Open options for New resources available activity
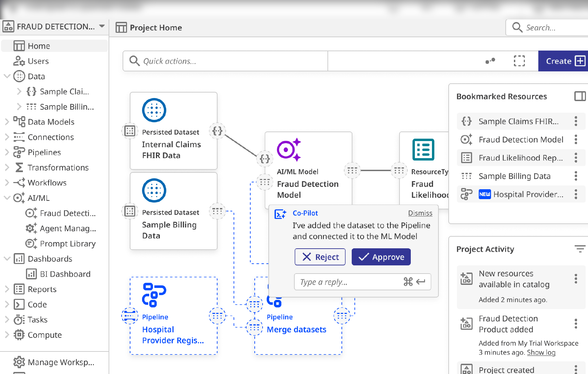Image resolution: width=588 pixels, height=374 pixels. [x=576, y=279]
